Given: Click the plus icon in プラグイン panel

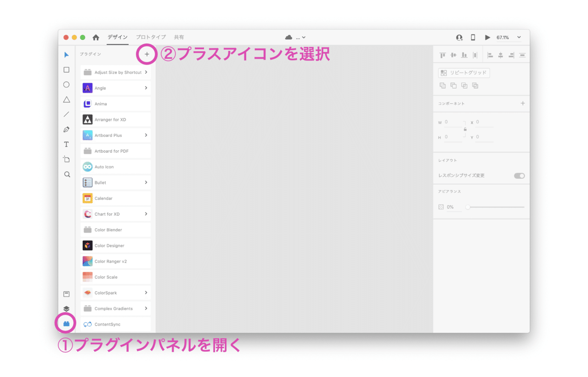Looking at the screenshot, I should 147,54.
